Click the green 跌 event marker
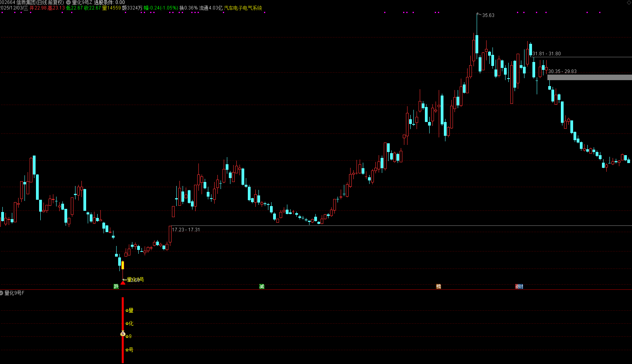The image size is (632, 364). point(116,286)
